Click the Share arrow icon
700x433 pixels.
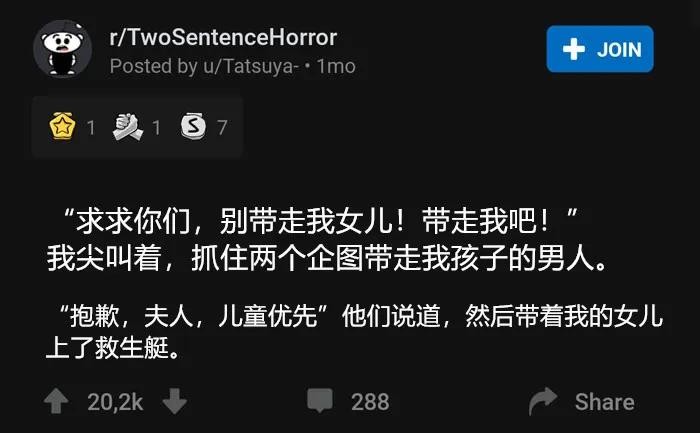coord(543,401)
